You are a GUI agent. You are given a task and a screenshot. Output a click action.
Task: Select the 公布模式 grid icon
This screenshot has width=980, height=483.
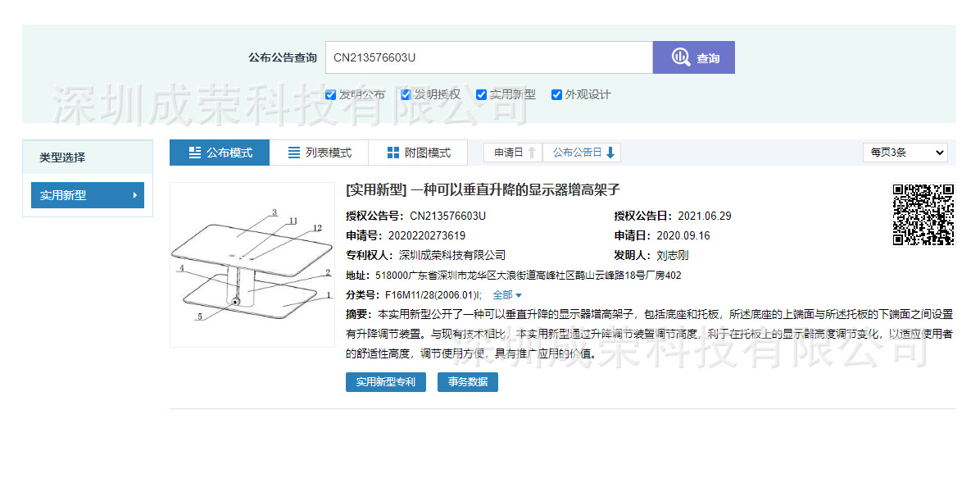[194, 152]
